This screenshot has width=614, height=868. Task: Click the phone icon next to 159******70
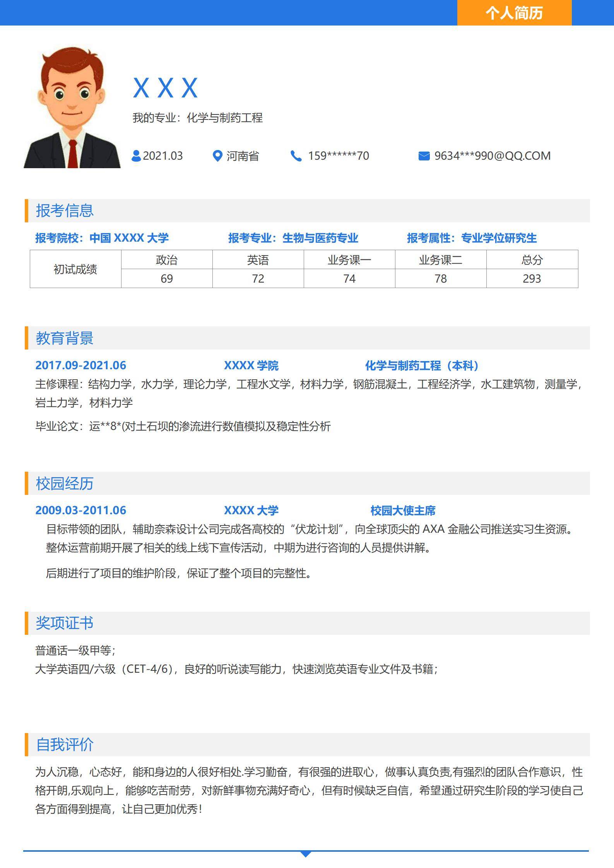296,156
